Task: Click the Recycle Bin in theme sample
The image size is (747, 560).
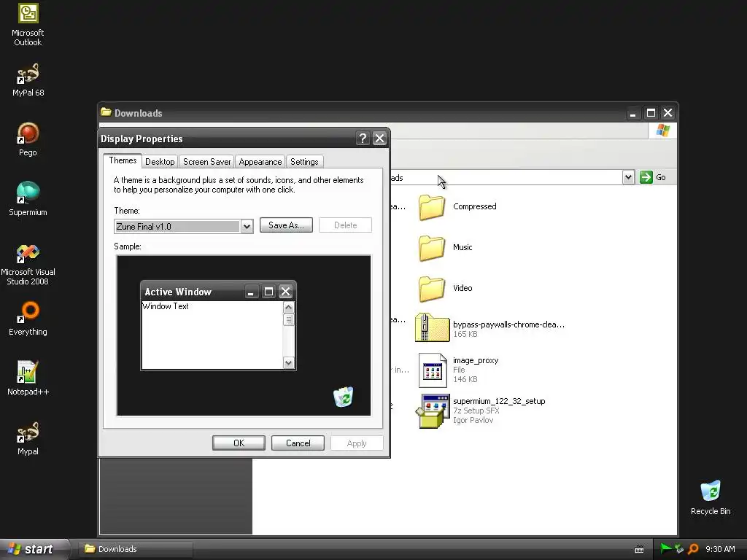Action: 343,396
